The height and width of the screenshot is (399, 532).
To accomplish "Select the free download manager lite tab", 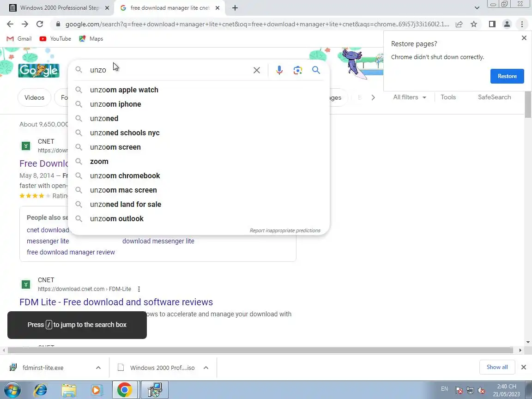I will [x=166, y=8].
